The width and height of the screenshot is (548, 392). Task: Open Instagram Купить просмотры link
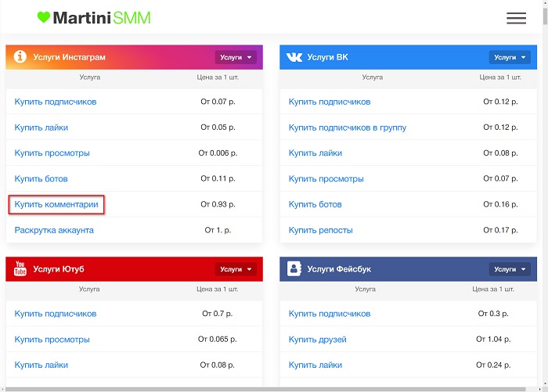(52, 153)
